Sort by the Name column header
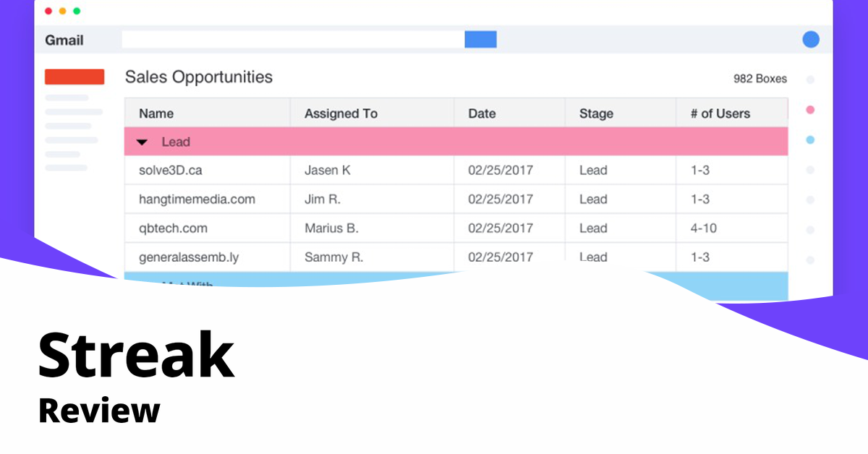This screenshot has height=454, width=868. click(156, 113)
